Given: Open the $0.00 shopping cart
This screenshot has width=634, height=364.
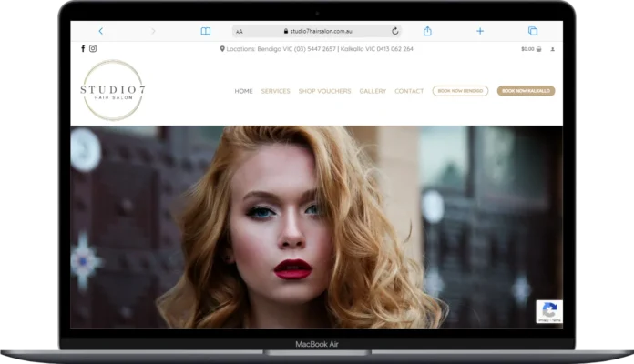Looking at the screenshot, I should coord(530,49).
